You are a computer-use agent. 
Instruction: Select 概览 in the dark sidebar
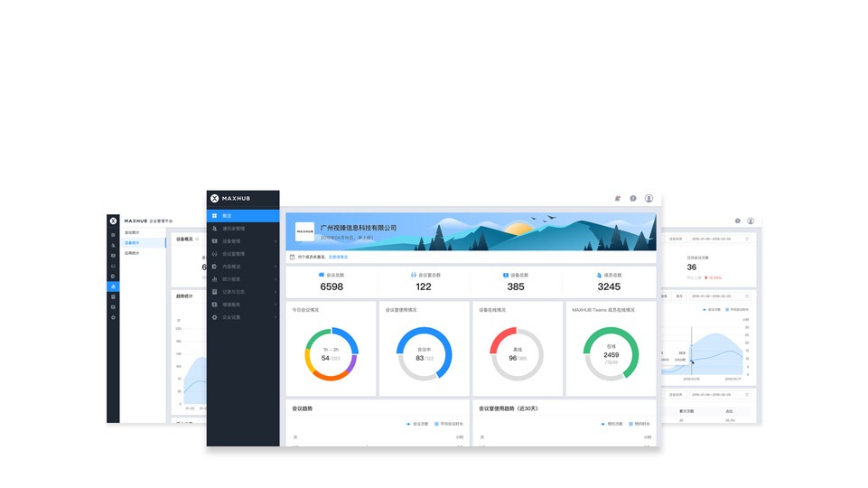tap(227, 216)
